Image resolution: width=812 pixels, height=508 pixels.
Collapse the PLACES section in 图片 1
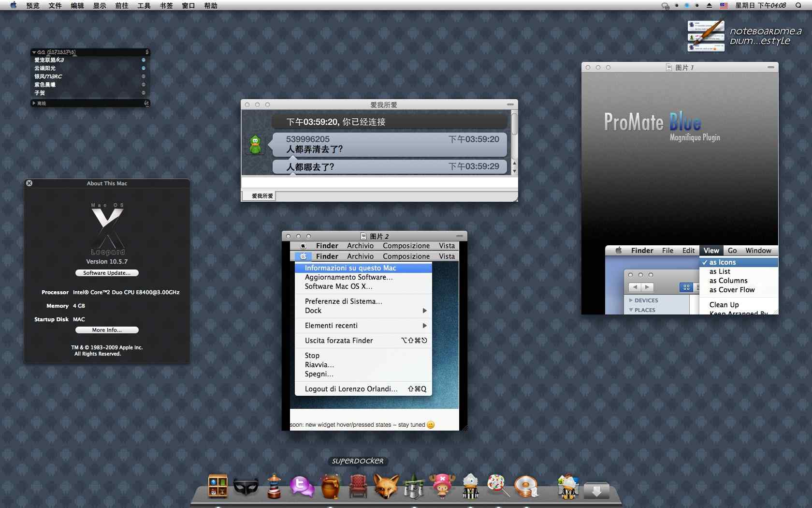[631, 310]
